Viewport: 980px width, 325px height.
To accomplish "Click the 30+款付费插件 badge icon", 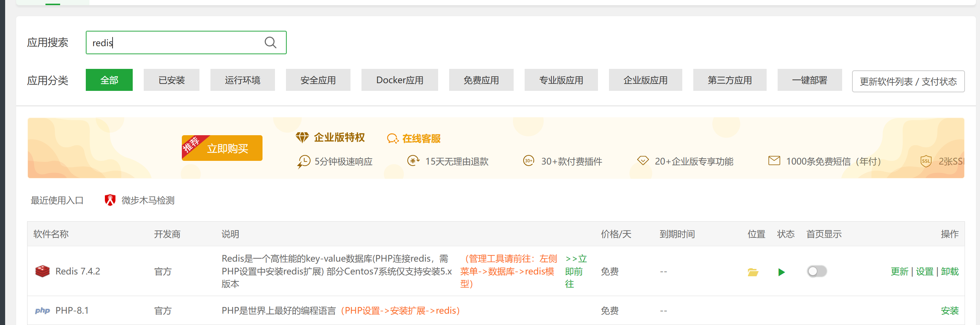I will click(528, 161).
